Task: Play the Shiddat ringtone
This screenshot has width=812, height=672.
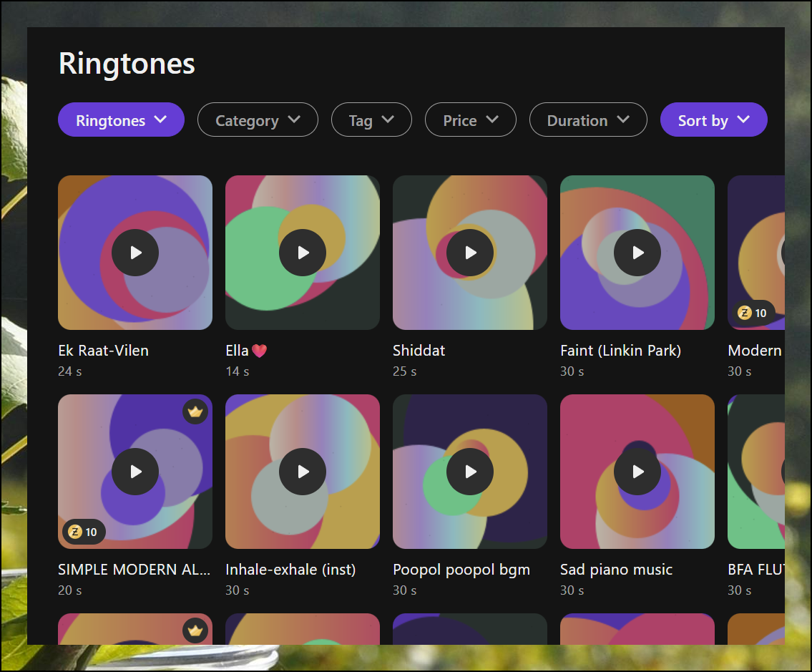Action: [x=470, y=253]
